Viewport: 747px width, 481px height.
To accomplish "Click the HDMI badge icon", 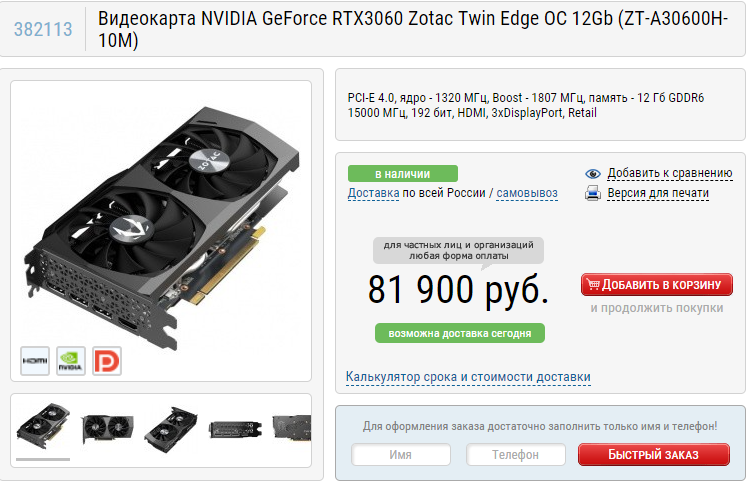I will click(x=35, y=361).
